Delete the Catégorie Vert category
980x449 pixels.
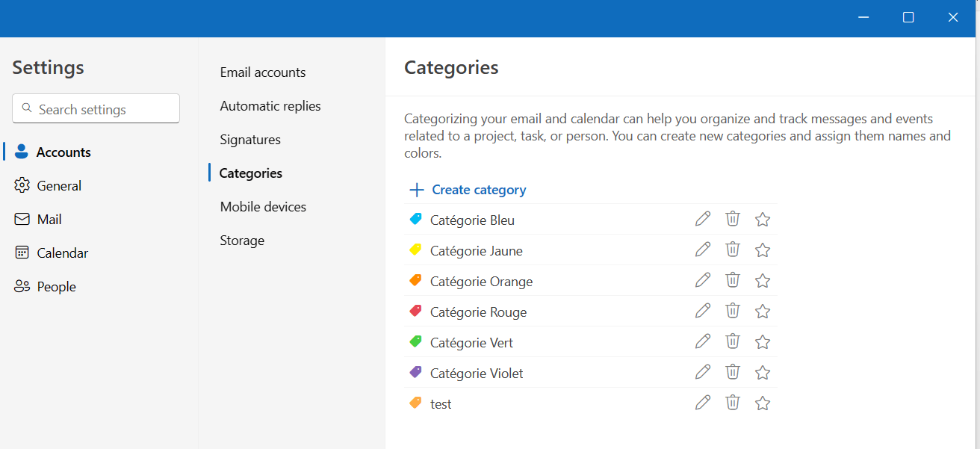pos(733,341)
